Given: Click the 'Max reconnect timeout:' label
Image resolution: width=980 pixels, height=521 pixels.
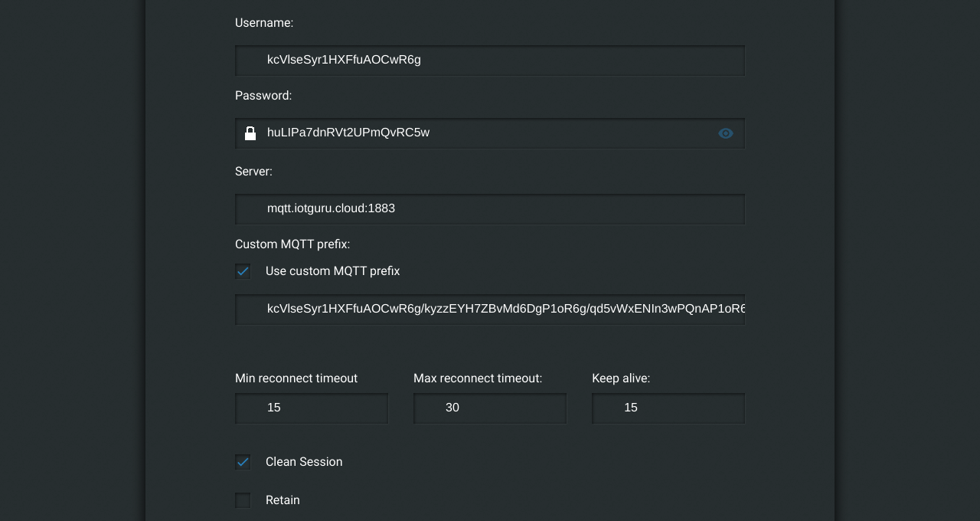Looking at the screenshot, I should point(478,378).
